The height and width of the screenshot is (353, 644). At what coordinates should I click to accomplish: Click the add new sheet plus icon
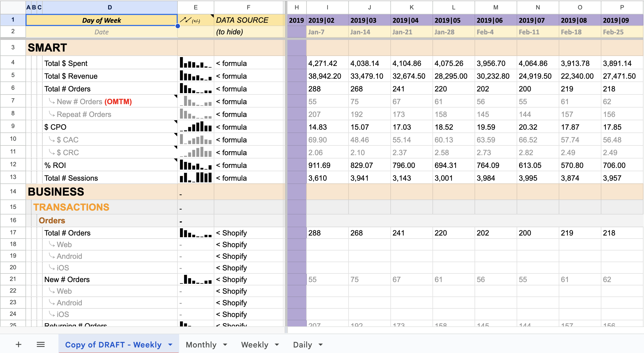(19, 344)
